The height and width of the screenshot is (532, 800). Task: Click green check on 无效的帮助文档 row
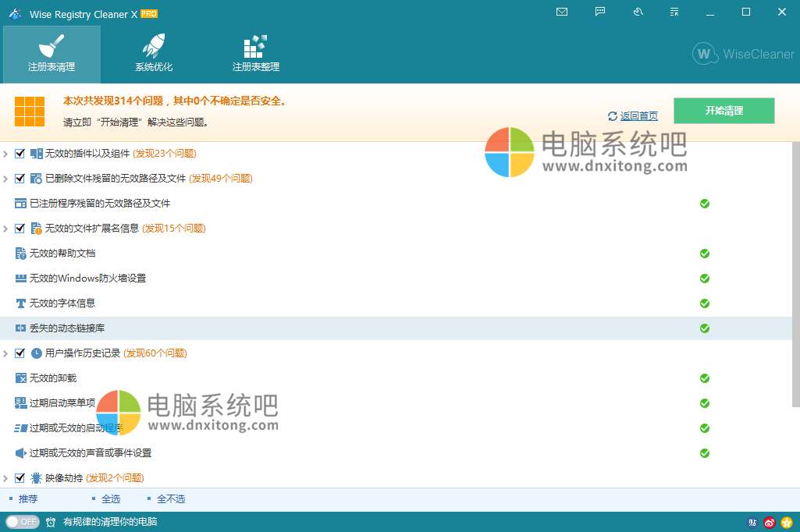705,254
